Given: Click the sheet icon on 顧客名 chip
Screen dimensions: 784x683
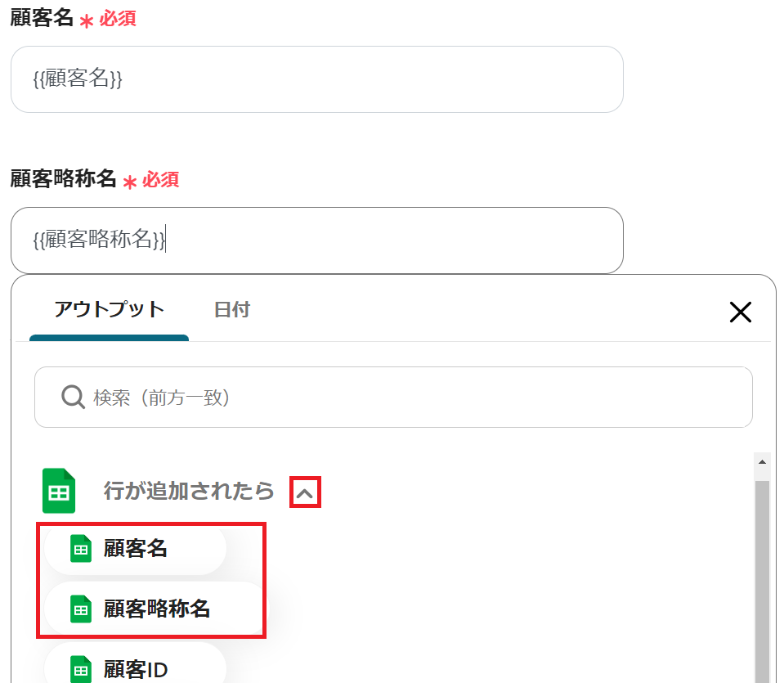Looking at the screenshot, I should tap(81, 549).
